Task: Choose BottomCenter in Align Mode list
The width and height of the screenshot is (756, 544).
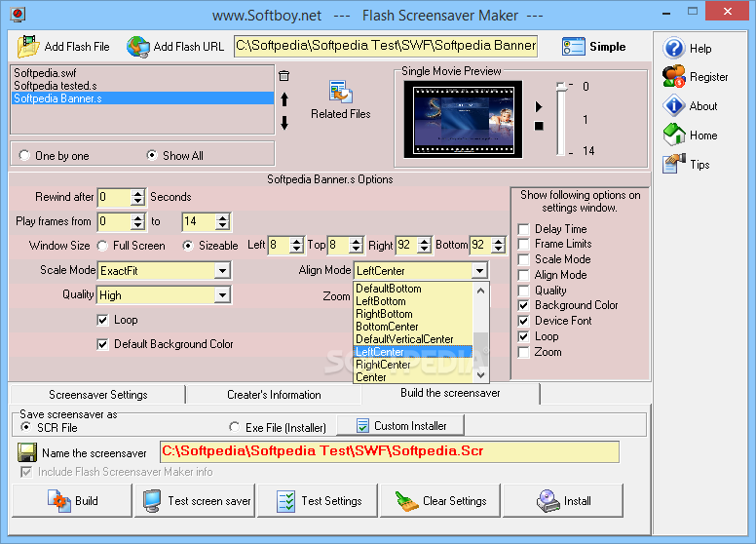Action: tap(413, 327)
